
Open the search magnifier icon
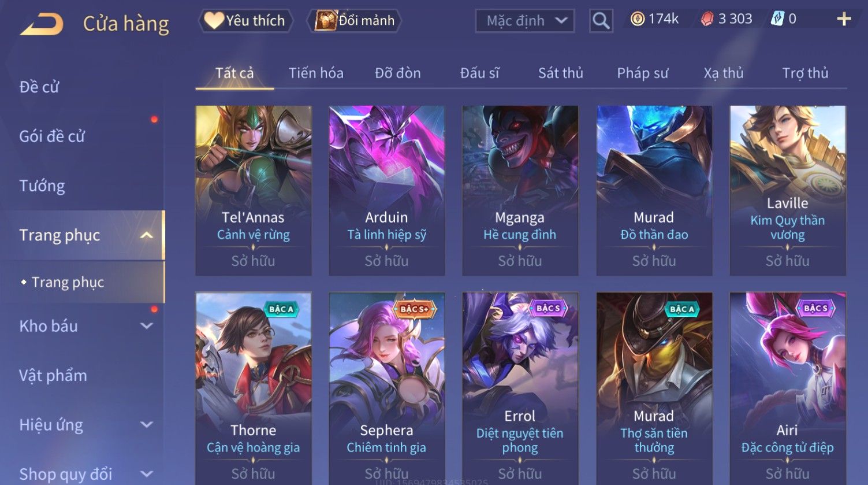(x=601, y=21)
